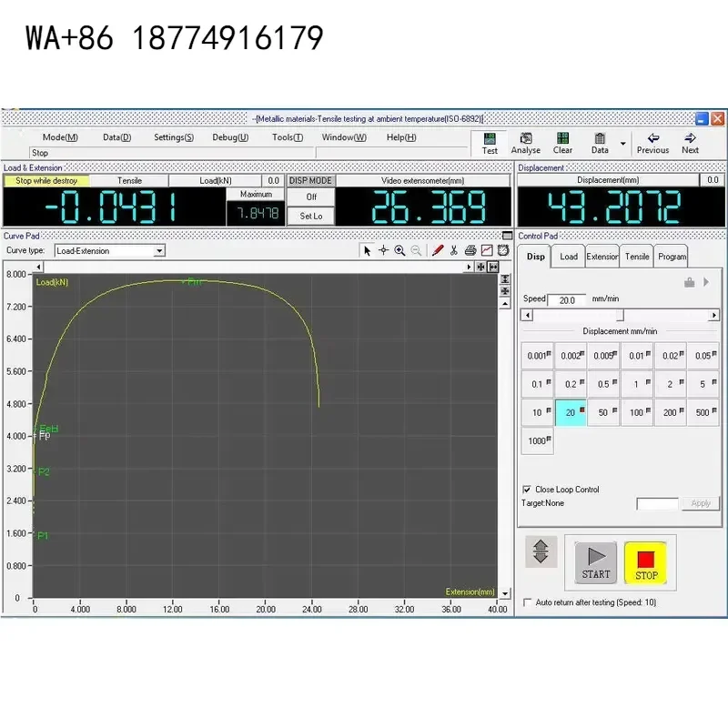Click the Load zero 0.0 button
The height and width of the screenshot is (728, 728).
(x=273, y=180)
